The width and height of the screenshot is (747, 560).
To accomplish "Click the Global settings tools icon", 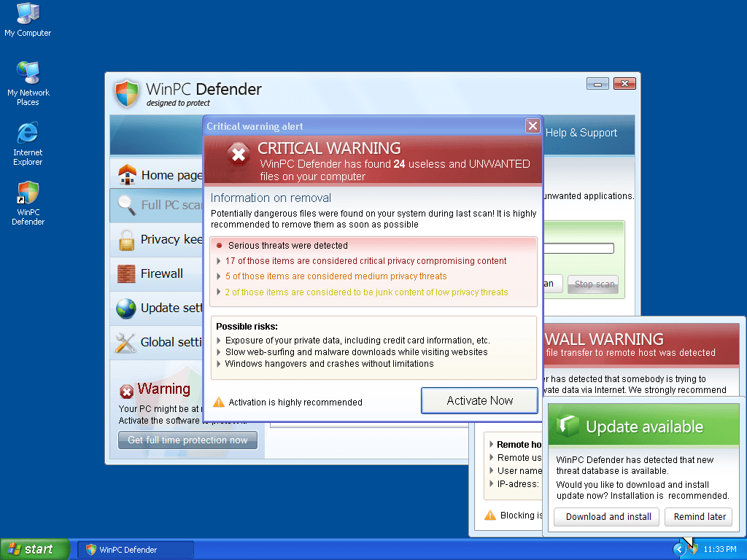I will click(127, 342).
